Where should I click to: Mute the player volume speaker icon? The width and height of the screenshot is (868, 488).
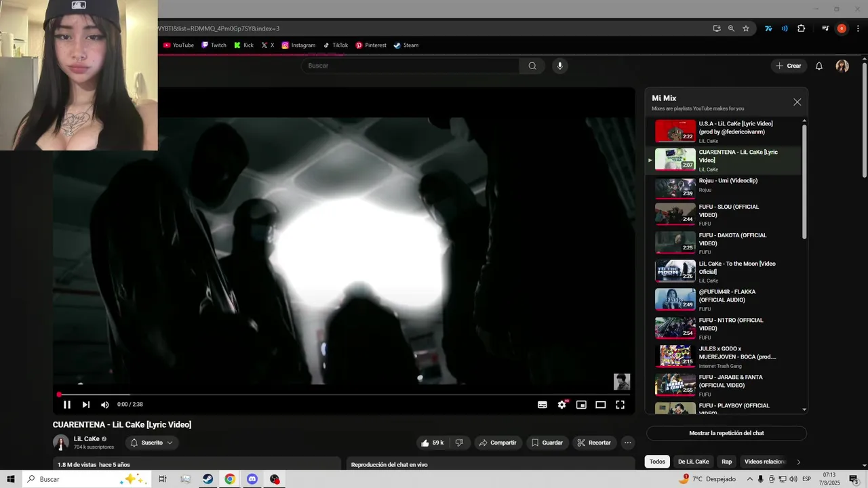click(105, 405)
